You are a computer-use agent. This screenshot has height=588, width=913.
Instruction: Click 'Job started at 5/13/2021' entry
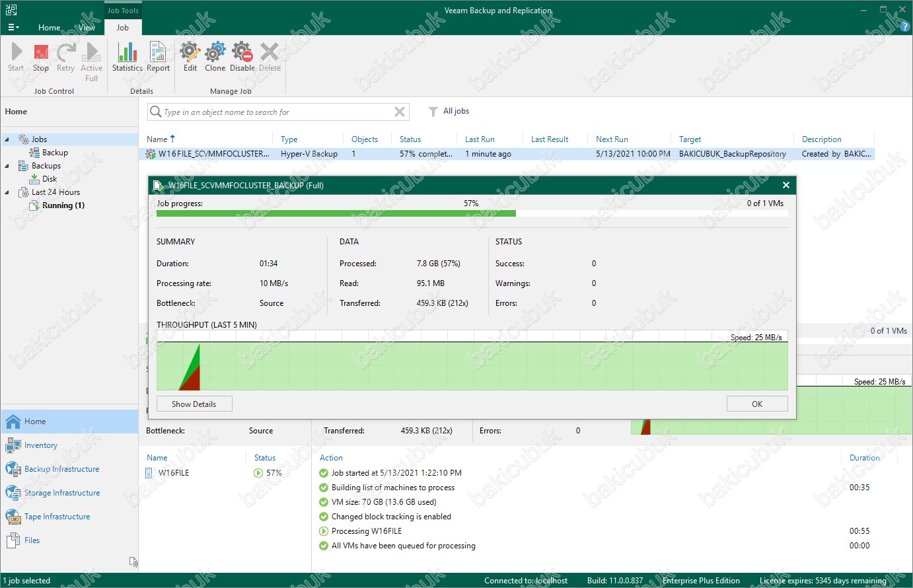[396, 473]
